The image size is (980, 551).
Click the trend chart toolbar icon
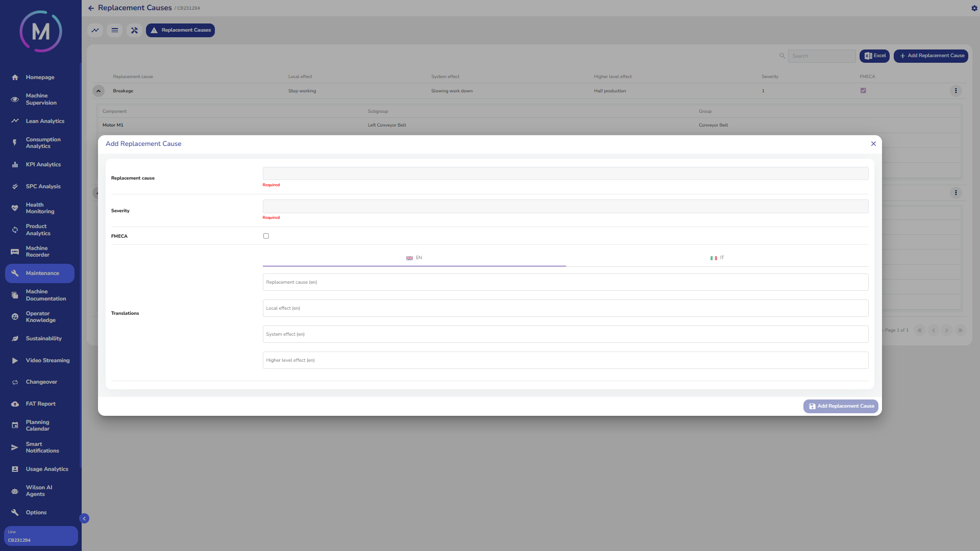click(95, 31)
